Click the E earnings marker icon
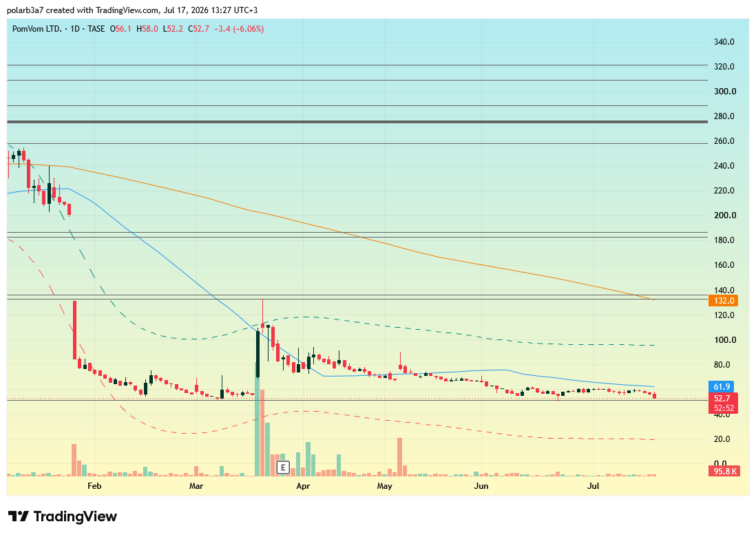Screen dimensions: 756x537 [283, 467]
